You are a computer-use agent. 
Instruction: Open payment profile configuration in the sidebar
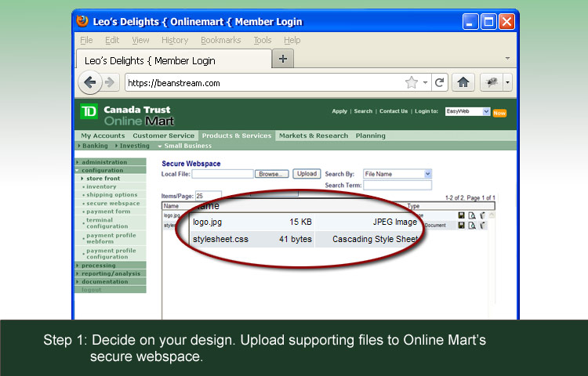click(111, 254)
